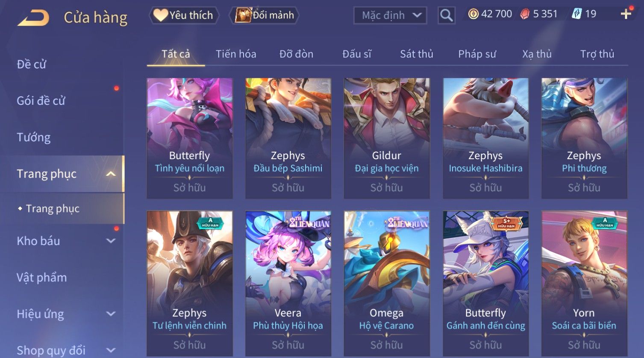Select the Pháp sư tab
The width and height of the screenshot is (644, 358).
pos(477,54)
